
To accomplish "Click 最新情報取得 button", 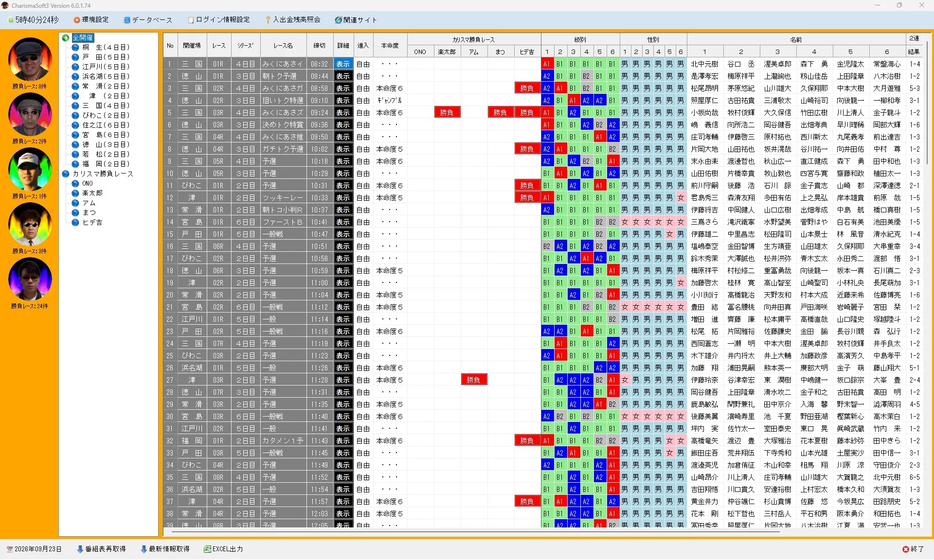I will [165, 549].
